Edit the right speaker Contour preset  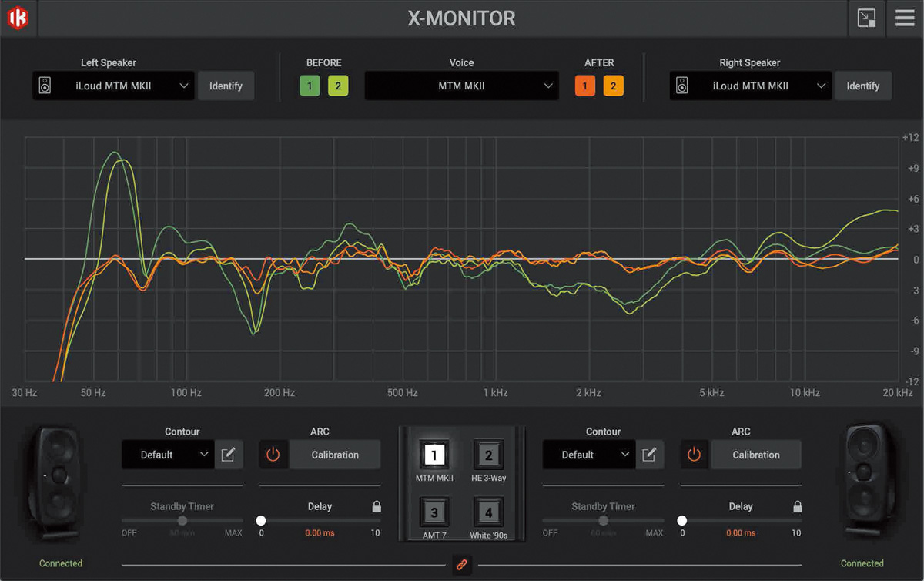[649, 455]
